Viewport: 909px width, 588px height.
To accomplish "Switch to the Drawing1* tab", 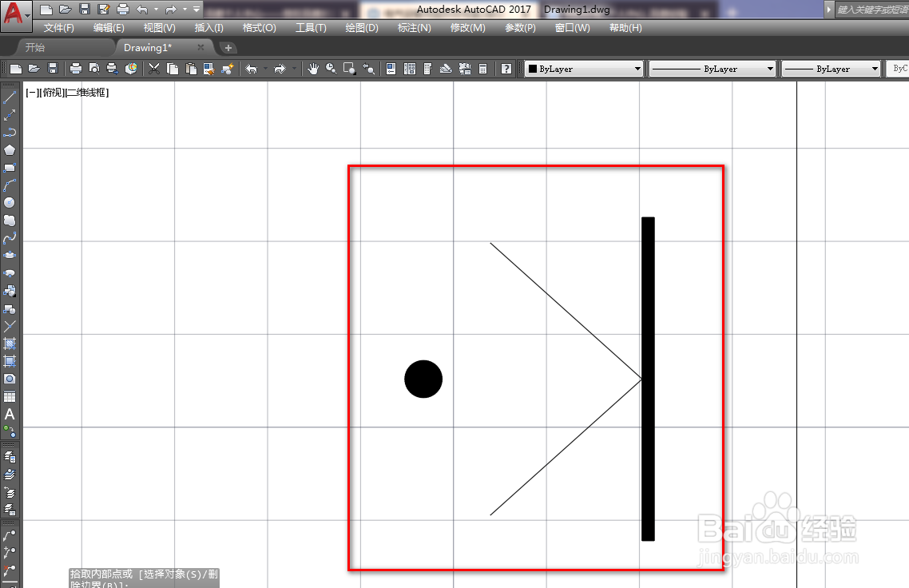I will (x=148, y=48).
